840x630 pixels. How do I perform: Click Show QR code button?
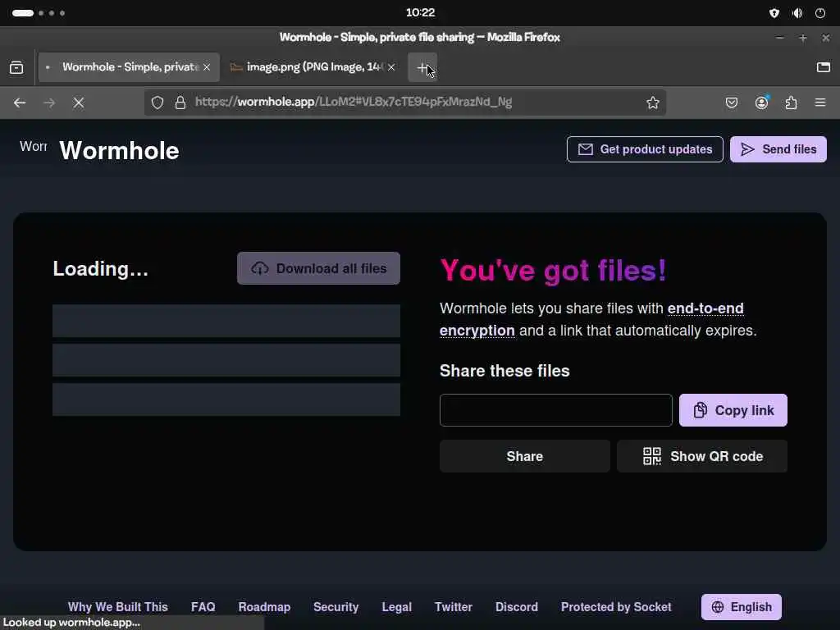[x=702, y=456]
